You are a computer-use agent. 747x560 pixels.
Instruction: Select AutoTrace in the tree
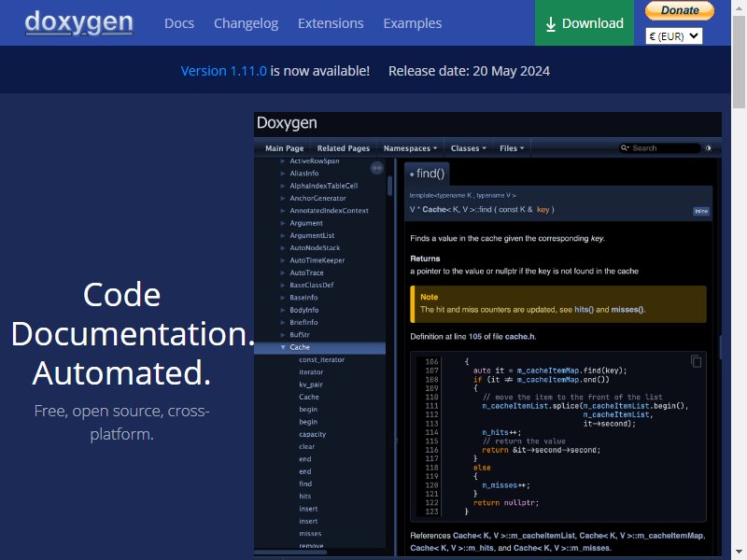306,273
